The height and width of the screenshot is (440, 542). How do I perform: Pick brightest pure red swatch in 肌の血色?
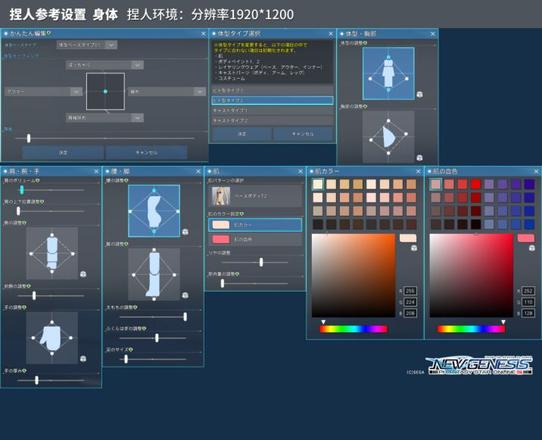click(x=476, y=184)
